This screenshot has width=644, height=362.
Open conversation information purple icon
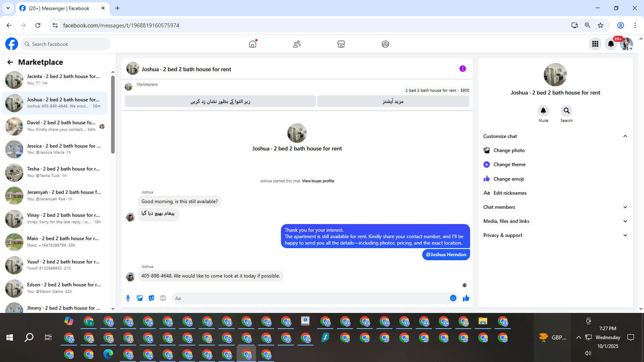coord(462,69)
